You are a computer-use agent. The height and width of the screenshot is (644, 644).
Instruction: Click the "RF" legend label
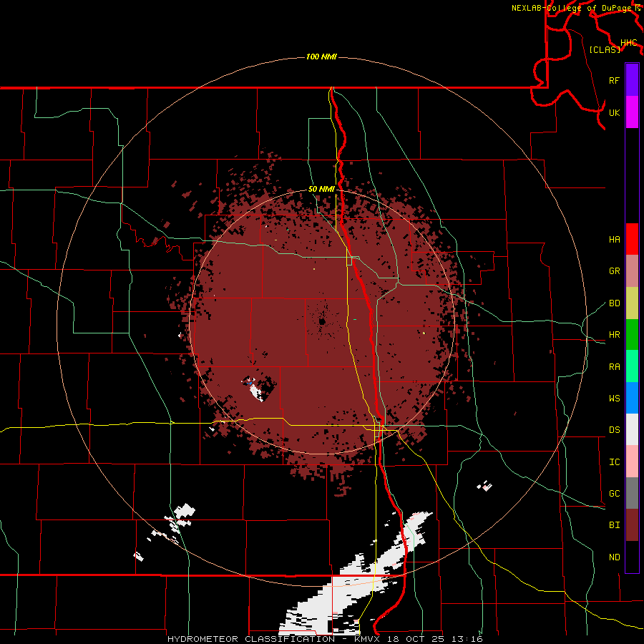pos(614,80)
